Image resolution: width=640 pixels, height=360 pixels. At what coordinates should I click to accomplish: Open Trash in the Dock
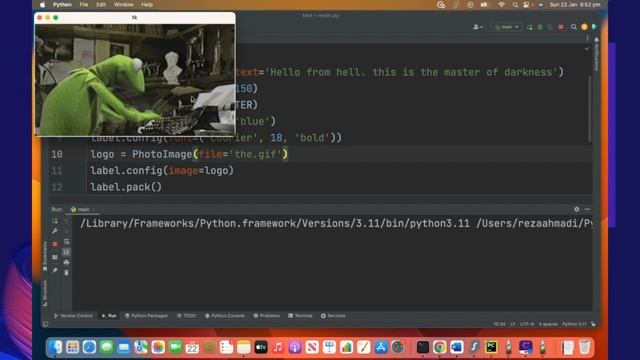[584, 347]
